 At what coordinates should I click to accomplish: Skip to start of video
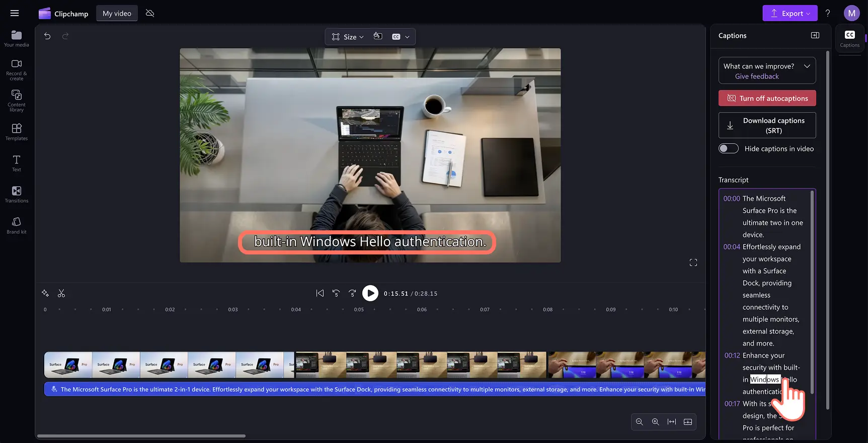click(x=320, y=293)
